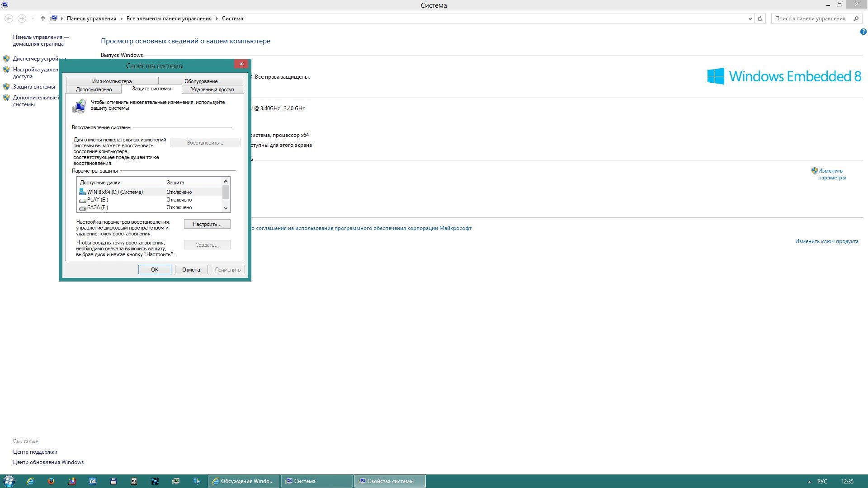Click 'Защита' column header
This screenshot has width=868, height=488.
pos(193,183)
